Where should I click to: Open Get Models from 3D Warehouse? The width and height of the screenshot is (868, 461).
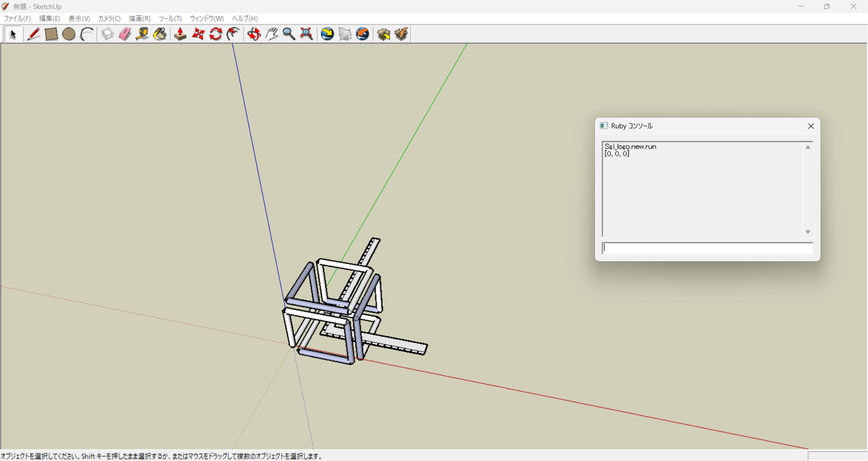coord(383,34)
